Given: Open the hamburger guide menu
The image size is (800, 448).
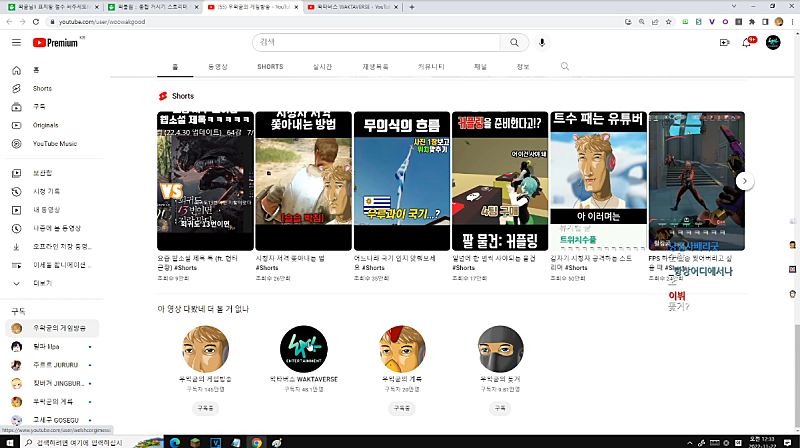Looking at the screenshot, I should (16, 42).
